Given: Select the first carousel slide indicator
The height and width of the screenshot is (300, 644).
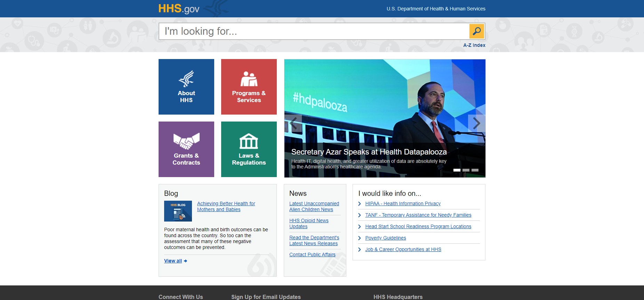Looking at the screenshot, I should pos(457,170).
